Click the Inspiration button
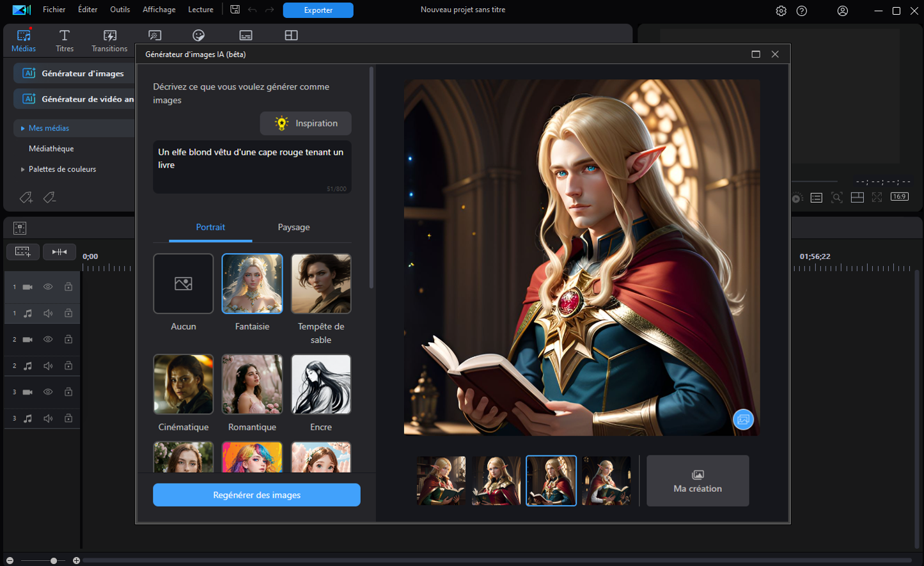Image resolution: width=924 pixels, height=566 pixels. (x=306, y=123)
